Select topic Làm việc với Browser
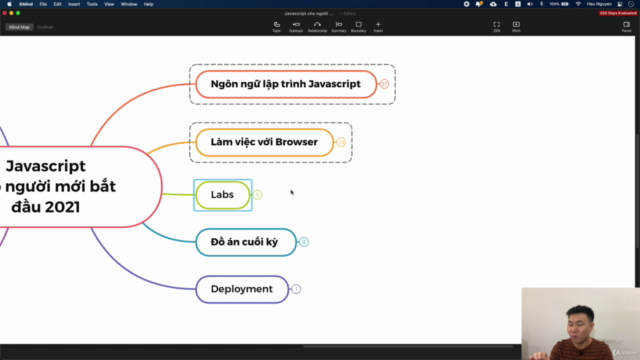The width and height of the screenshot is (640, 360). (x=264, y=142)
